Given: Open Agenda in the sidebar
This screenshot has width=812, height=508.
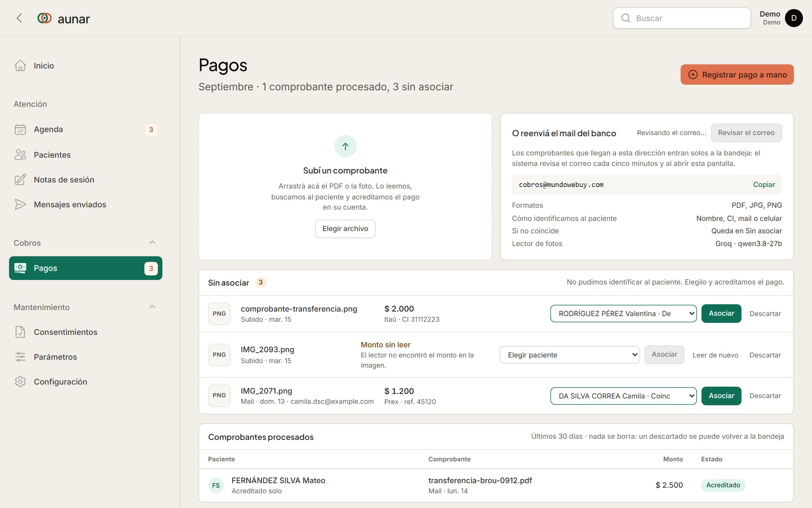Looking at the screenshot, I should pos(86,129).
